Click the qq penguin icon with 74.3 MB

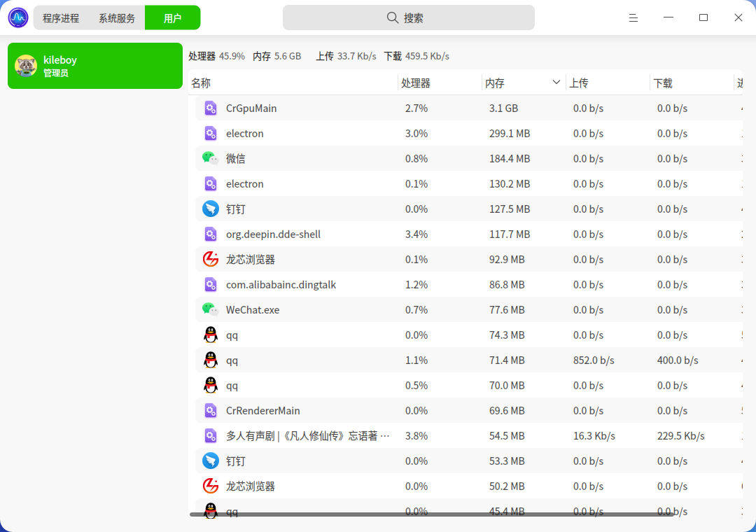[211, 335]
